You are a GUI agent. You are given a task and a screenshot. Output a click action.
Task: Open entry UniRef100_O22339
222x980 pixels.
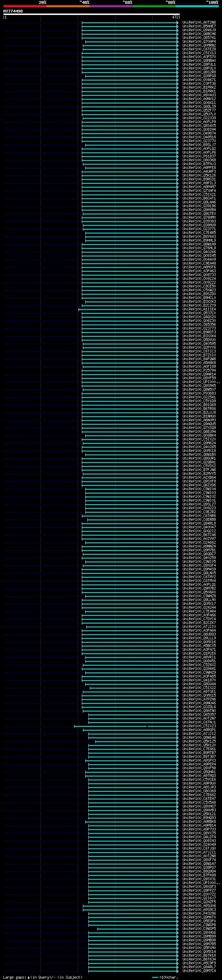click(x=199, y=118)
